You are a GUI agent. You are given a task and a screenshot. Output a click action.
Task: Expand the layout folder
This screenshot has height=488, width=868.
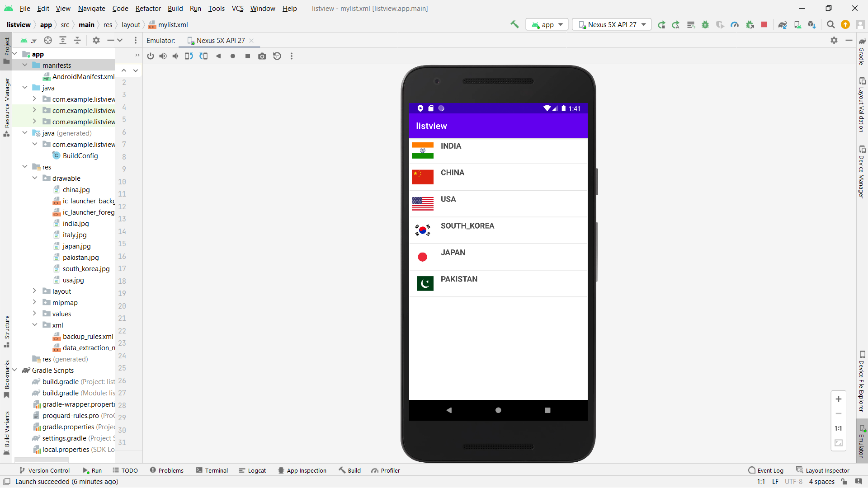tap(35, 291)
